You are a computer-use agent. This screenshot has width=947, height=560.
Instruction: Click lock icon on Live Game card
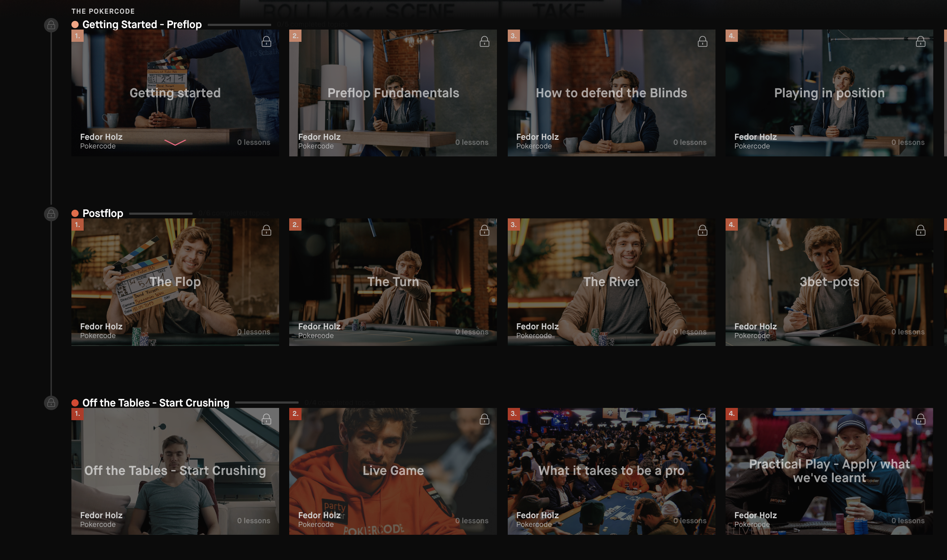484,419
